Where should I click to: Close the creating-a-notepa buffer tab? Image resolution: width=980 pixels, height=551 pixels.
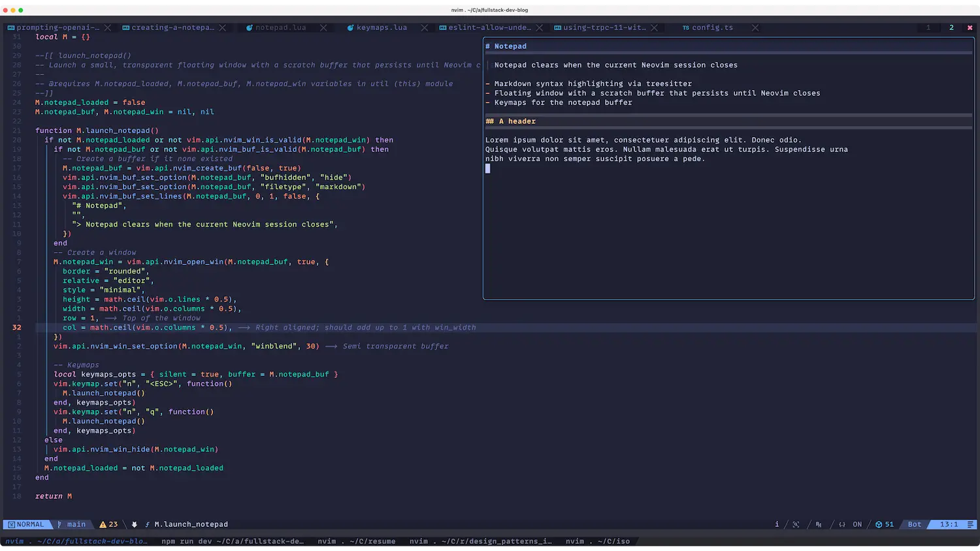point(223,28)
